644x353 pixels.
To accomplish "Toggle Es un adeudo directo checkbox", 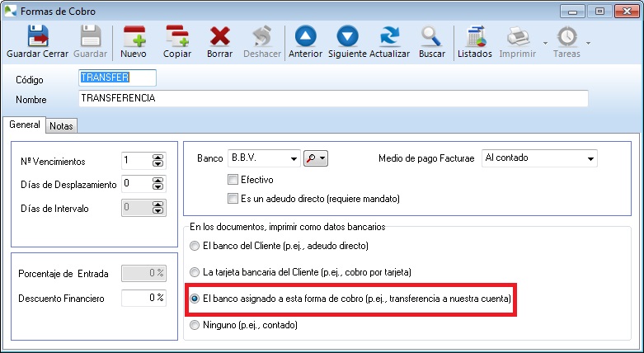I will (x=233, y=199).
